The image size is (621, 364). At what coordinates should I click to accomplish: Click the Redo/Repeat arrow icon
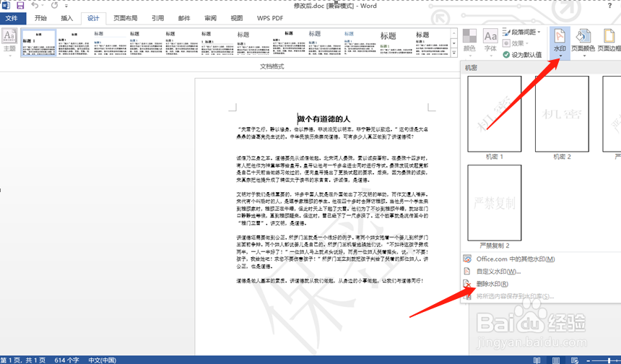[x=54, y=6]
